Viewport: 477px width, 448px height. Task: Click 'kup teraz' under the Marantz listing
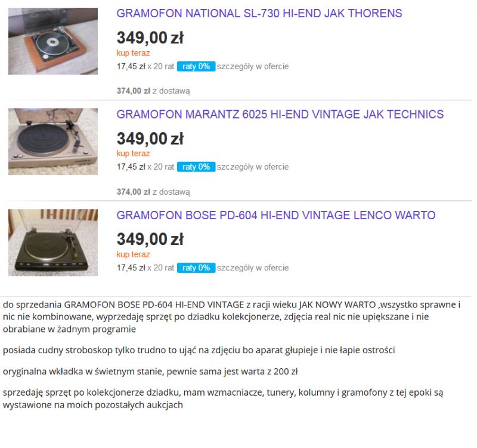[133, 154]
